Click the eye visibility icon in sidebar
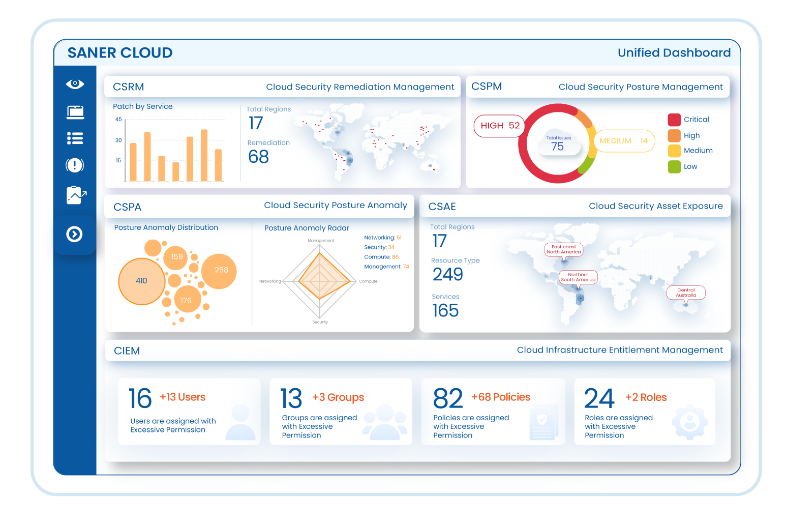This screenshot has height=525, width=787. [x=74, y=85]
